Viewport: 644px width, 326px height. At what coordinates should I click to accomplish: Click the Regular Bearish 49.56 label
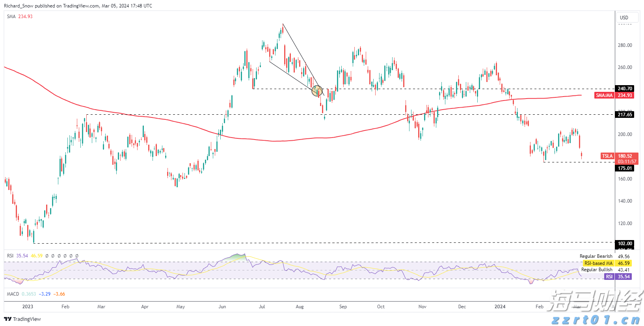point(605,256)
